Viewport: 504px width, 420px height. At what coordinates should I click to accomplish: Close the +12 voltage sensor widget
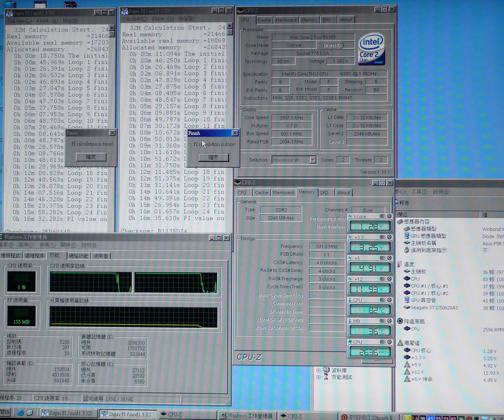point(389,279)
